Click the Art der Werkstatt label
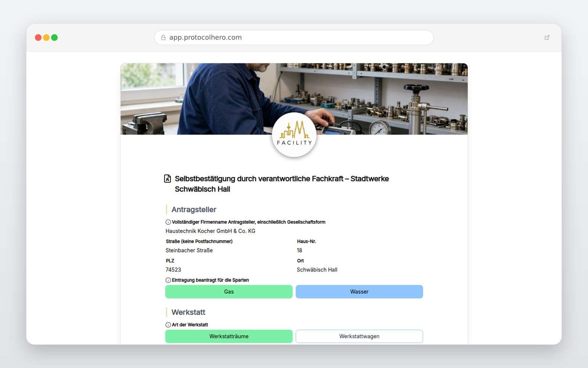This screenshot has width=588, height=368. point(190,325)
